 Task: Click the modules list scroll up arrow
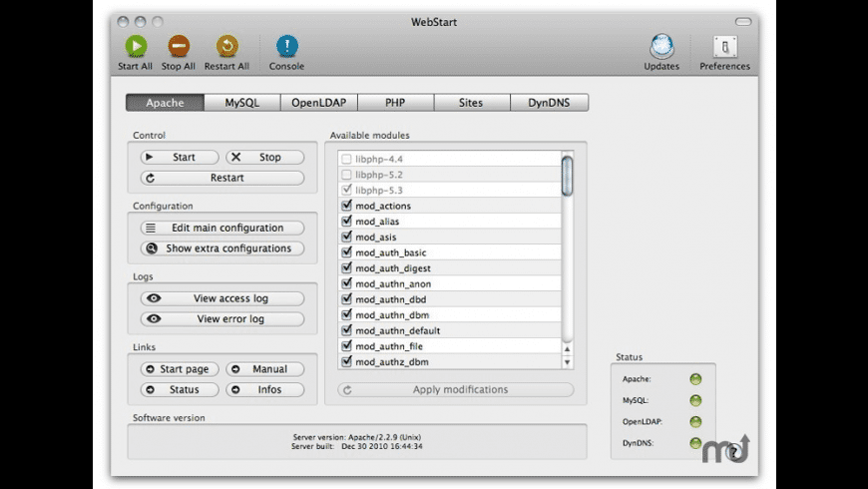[x=567, y=349]
